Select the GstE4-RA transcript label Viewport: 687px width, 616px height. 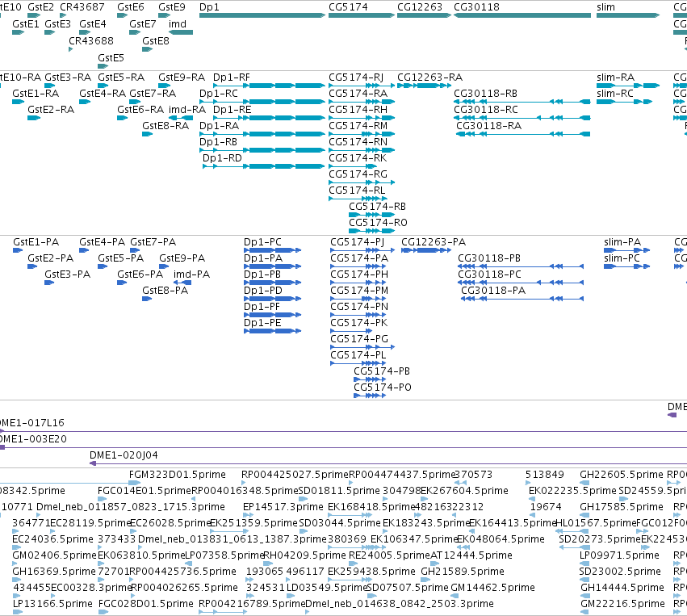click(103, 94)
